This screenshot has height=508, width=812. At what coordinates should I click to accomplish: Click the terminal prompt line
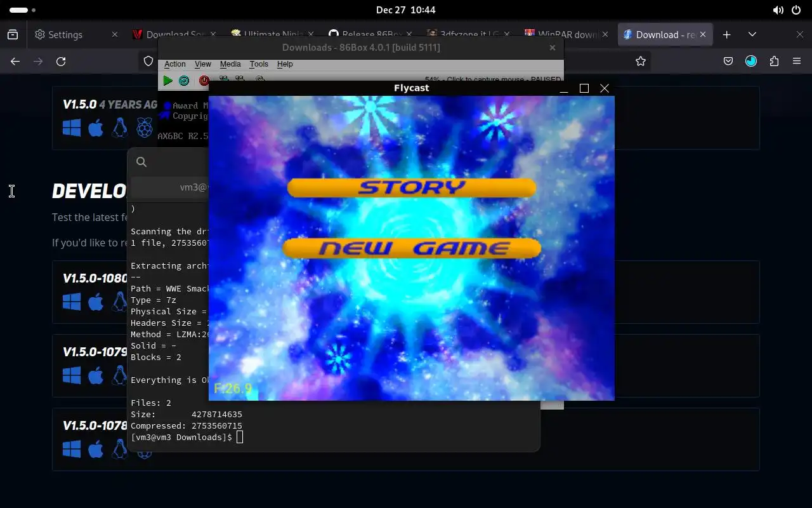point(187,437)
